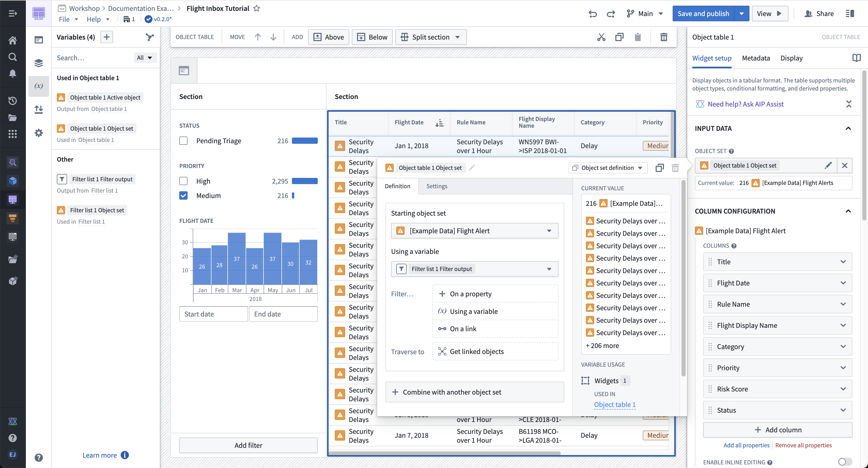Collapse the Input Data section

tap(848, 129)
